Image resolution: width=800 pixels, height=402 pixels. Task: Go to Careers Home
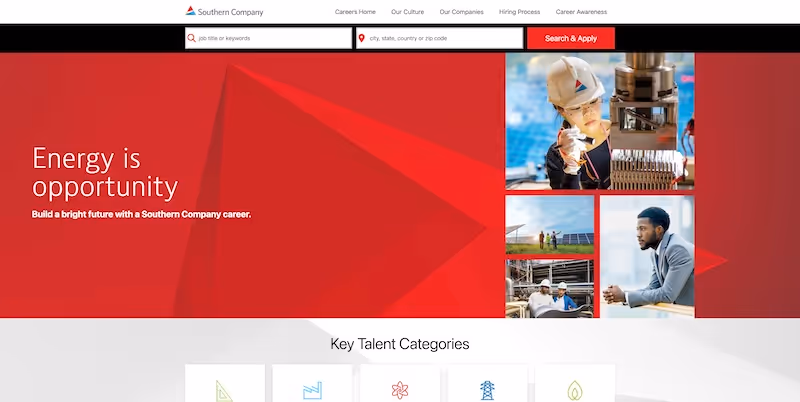click(x=355, y=12)
